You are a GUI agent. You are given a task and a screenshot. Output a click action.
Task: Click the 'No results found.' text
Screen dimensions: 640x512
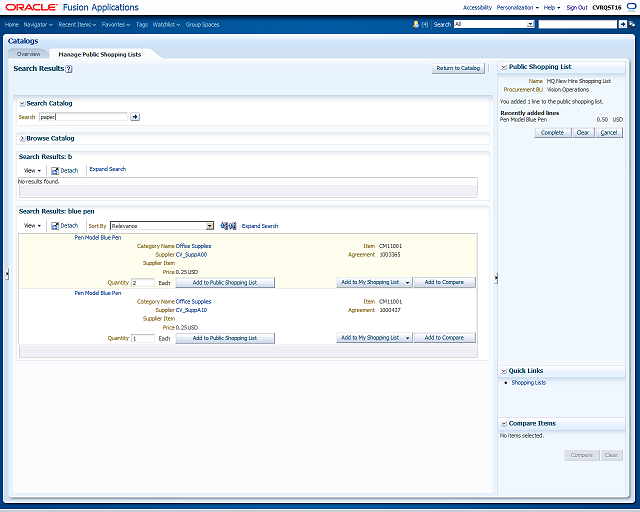[39, 182]
